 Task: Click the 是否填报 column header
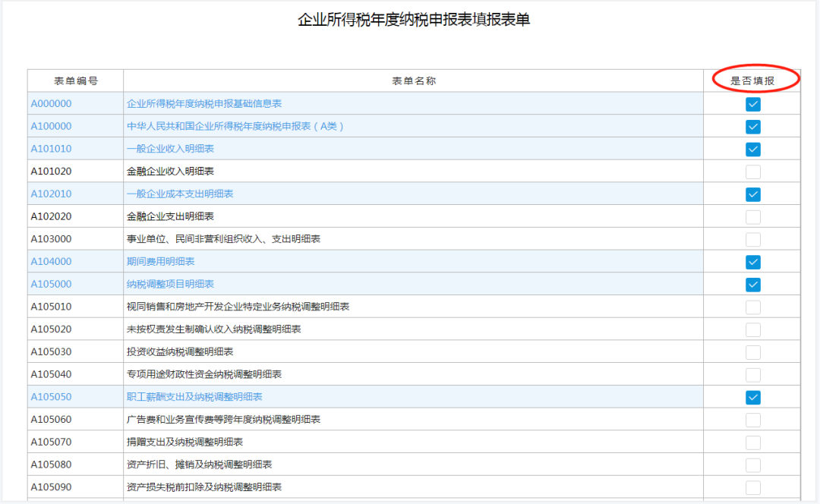752,80
